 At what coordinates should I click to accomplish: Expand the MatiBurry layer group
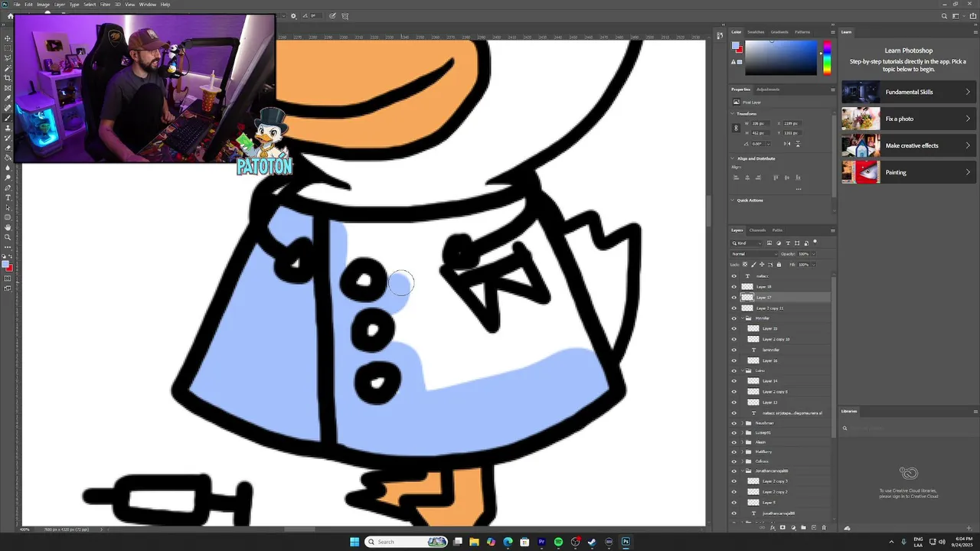point(743,452)
